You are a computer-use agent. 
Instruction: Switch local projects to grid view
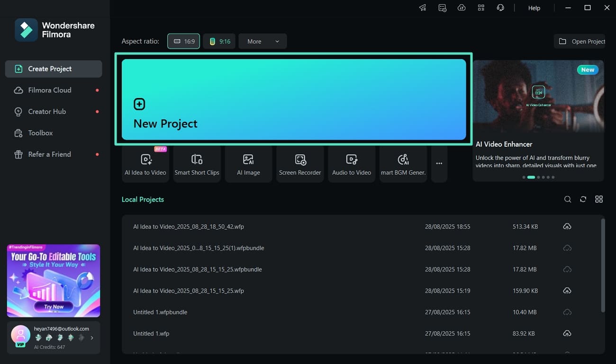599,199
